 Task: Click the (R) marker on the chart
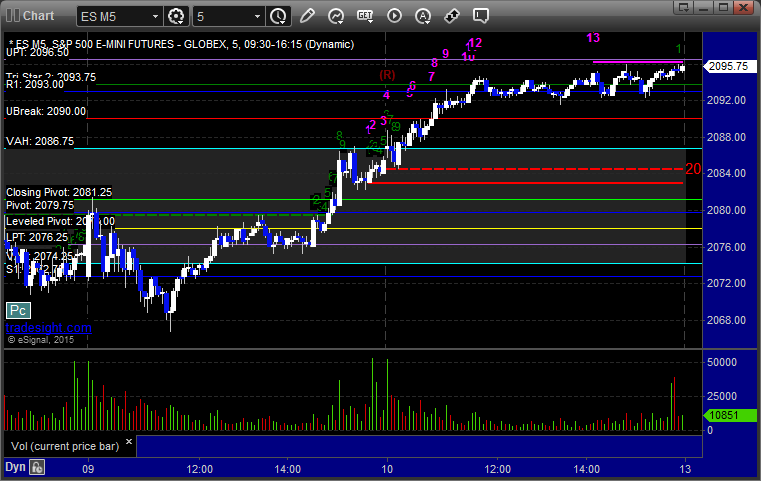(x=387, y=75)
